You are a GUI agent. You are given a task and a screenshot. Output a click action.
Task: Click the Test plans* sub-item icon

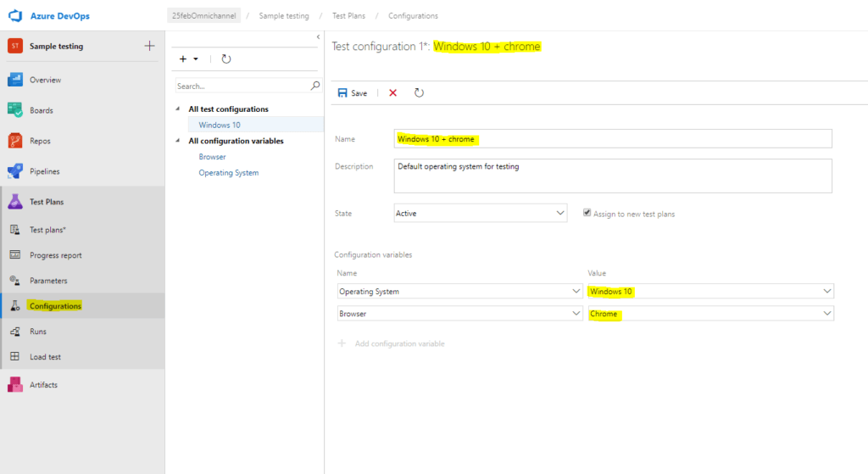pyautogui.click(x=15, y=229)
